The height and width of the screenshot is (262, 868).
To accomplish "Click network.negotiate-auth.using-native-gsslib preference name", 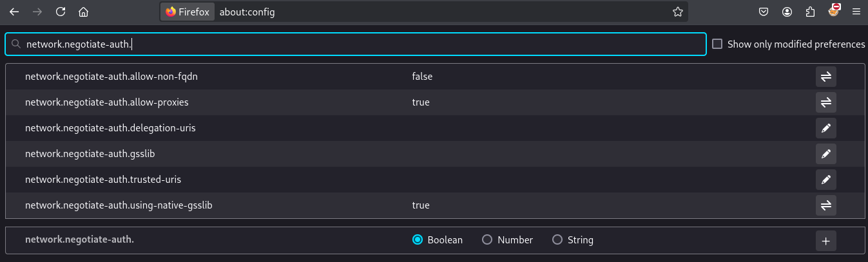I will (119, 205).
